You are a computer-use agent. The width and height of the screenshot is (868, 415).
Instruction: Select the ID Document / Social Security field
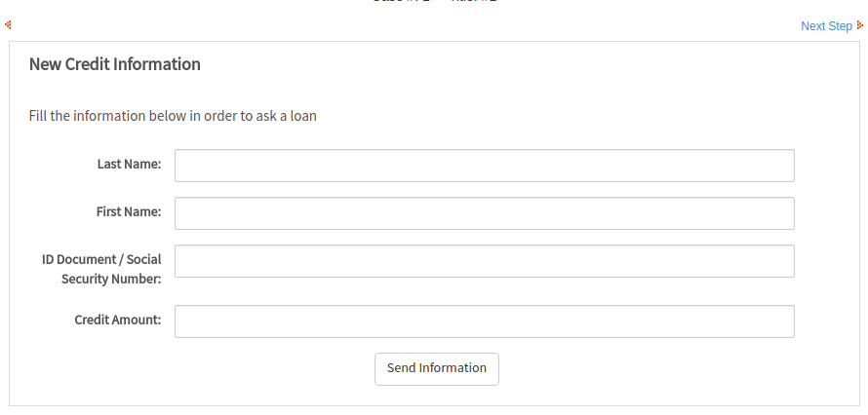(484, 261)
